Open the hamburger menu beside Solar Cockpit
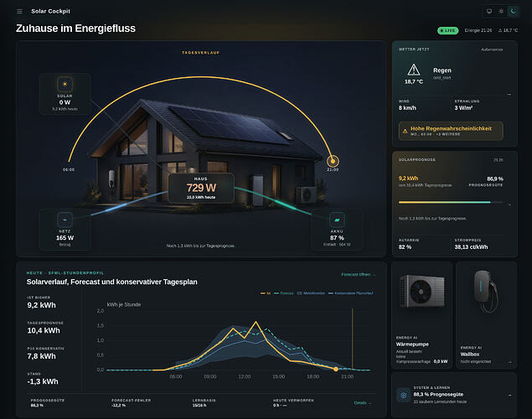 19,11
